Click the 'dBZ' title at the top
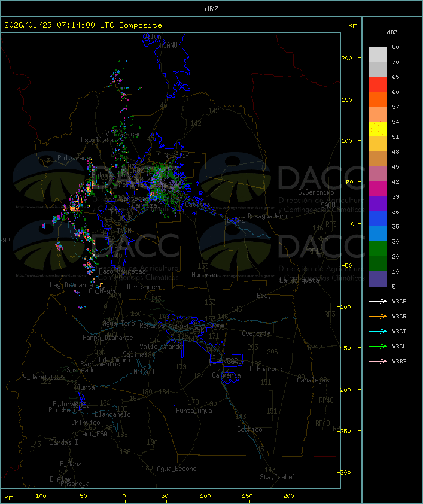 [x=212, y=9]
